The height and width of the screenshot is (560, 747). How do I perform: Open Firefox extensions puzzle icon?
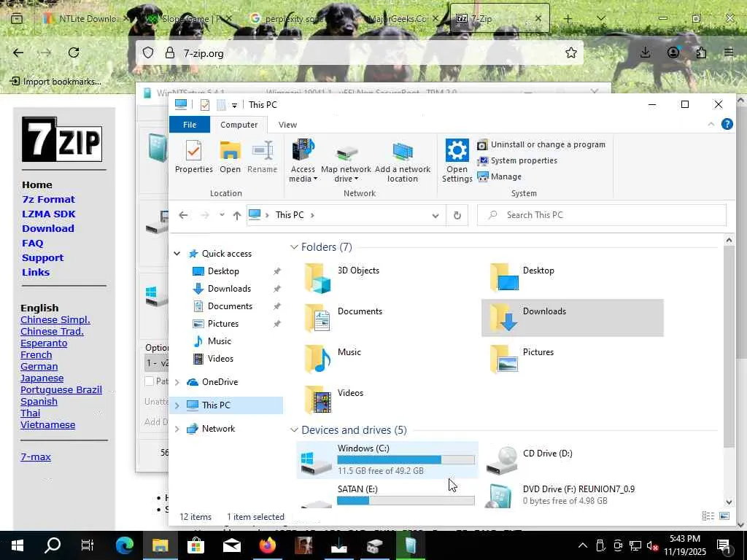[701, 52]
